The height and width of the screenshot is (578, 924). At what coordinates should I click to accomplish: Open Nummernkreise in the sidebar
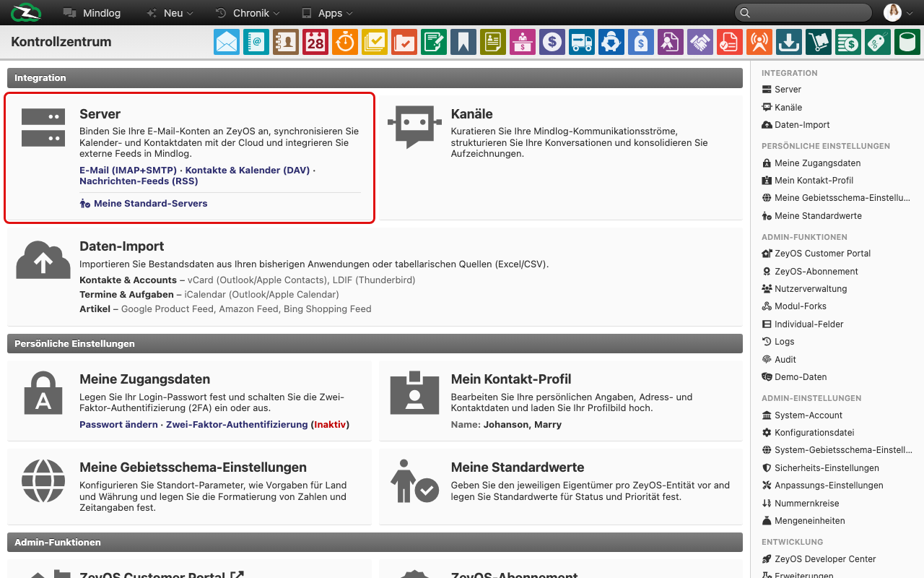click(801, 504)
